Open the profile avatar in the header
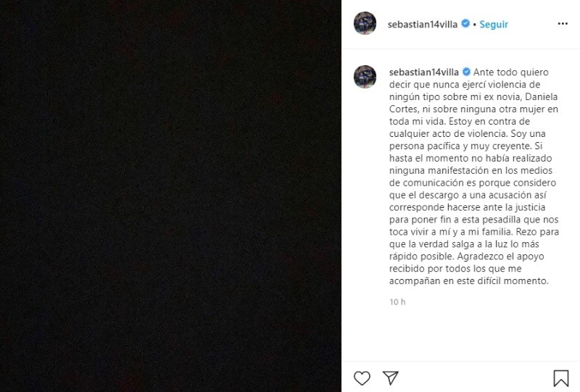This screenshot has width=580, height=392. click(x=365, y=23)
